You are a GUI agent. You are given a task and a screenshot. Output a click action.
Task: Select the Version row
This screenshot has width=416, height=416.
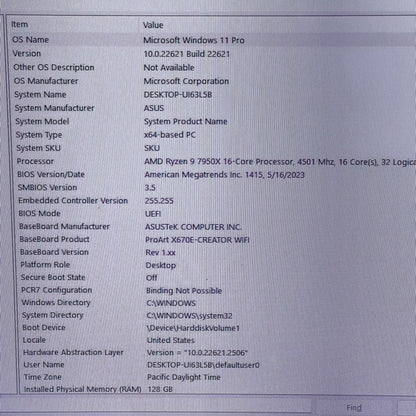(x=212, y=54)
